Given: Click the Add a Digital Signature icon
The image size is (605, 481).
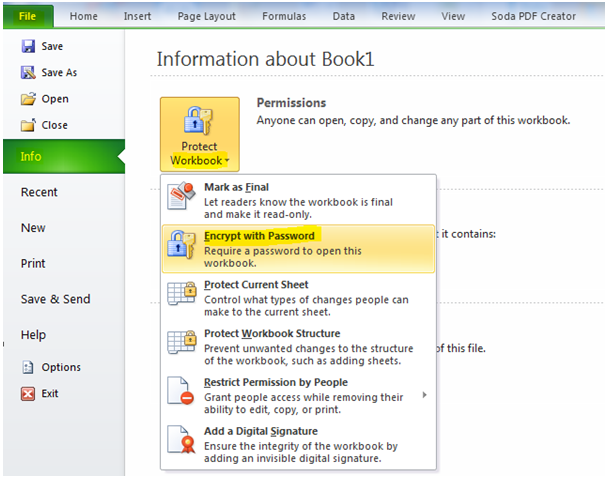Looking at the screenshot, I should pyautogui.click(x=182, y=443).
